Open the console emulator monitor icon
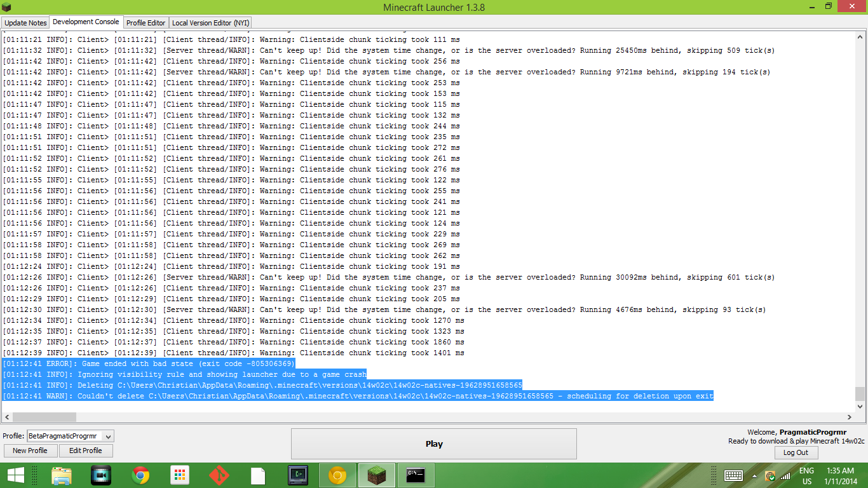 coord(298,475)
